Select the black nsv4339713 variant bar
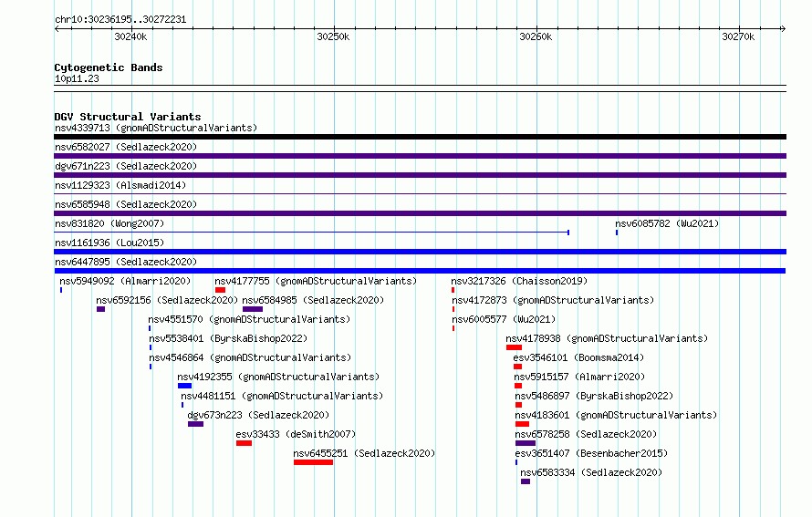812x517 pixels. (420, 137)
